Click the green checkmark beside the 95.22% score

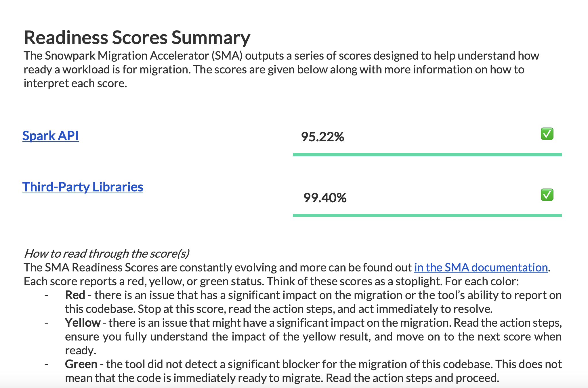[x=547, y=134]
